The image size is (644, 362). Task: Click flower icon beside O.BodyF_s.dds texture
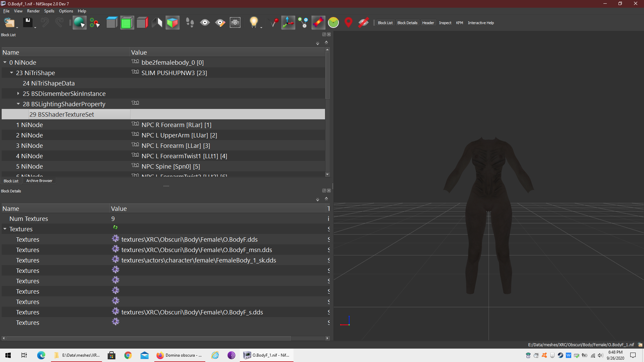point(116,311)
